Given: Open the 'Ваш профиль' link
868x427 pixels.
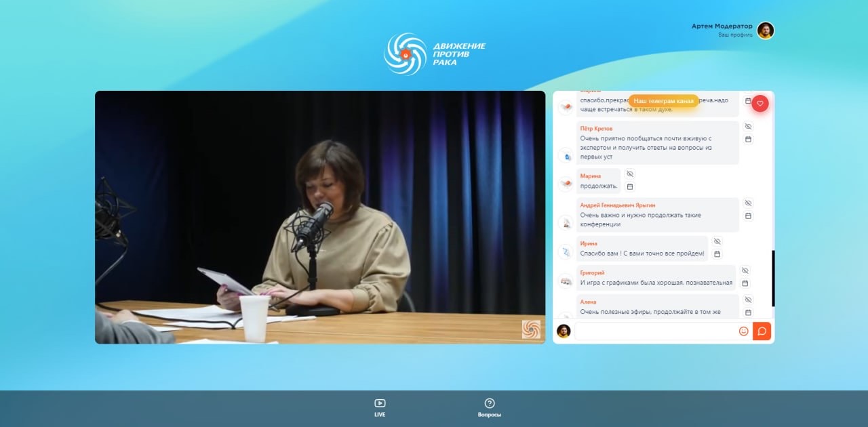Looking at the screenshot, I should [735, 35].
